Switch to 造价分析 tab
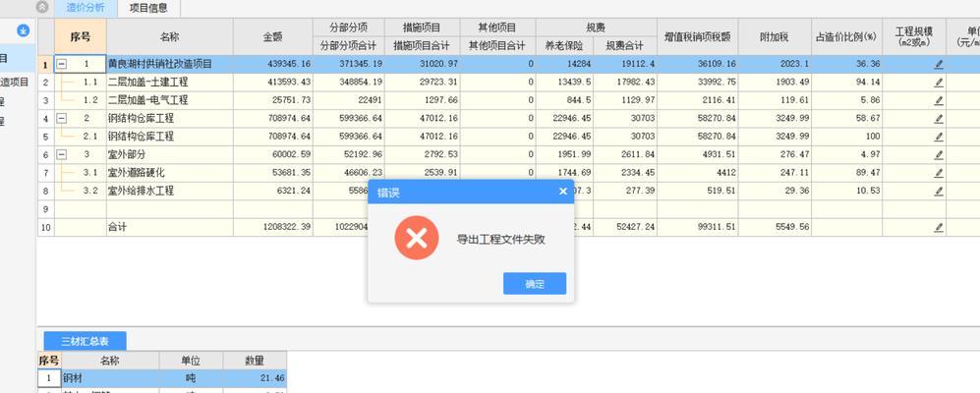This screenshot has height=393, width=980. [x=86, y=8]
